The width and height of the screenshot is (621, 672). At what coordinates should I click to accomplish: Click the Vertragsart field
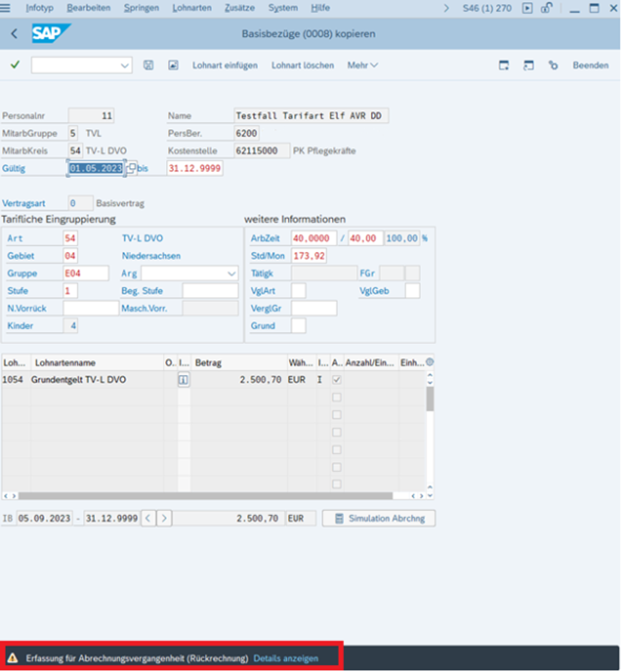(80, 203)
